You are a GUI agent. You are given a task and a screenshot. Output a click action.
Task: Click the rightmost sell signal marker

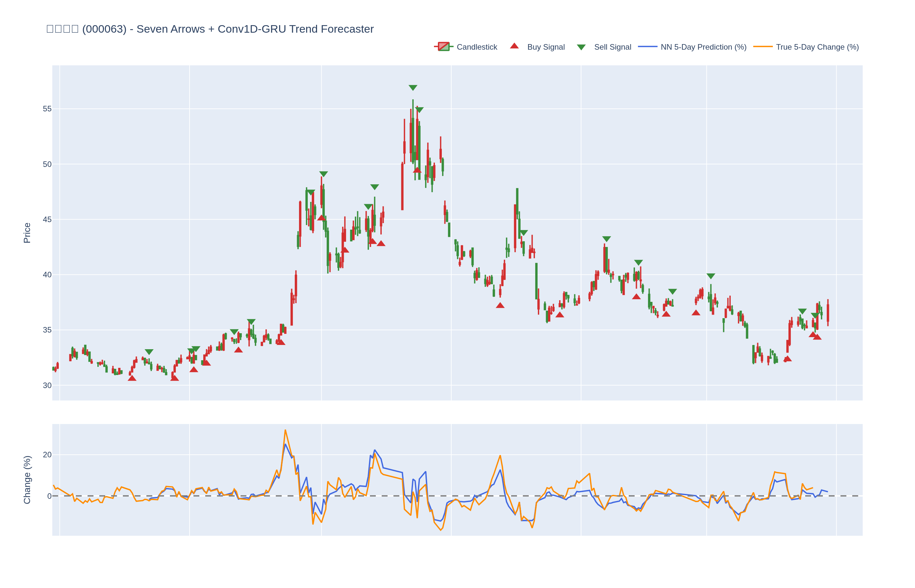click(x=815, y=315)
